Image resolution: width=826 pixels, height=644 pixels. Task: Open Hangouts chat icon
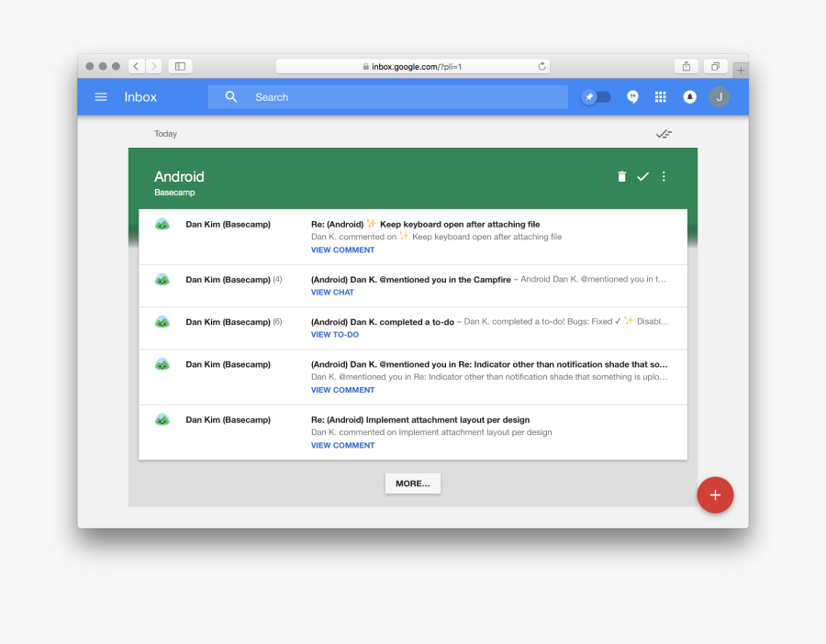(x=632, y=97)
